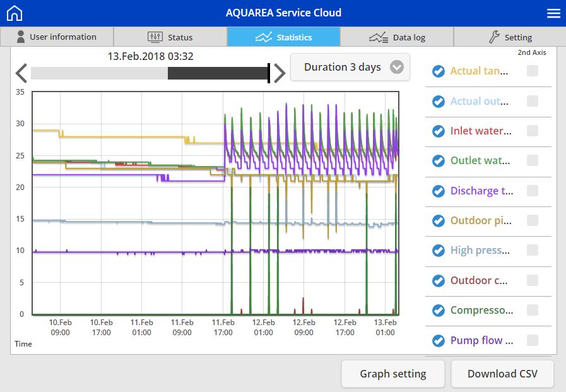Click the 13.Feb.2018 03:32 date label
This screenshot has height=392, width=566.
click(151, 56)
